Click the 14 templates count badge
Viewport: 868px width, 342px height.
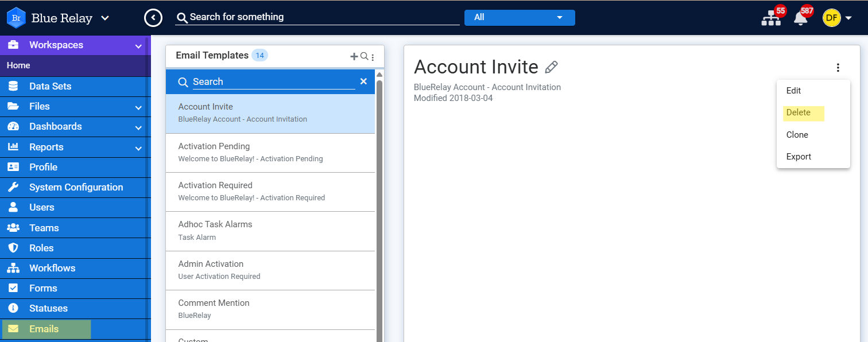(x=259, y=55)
